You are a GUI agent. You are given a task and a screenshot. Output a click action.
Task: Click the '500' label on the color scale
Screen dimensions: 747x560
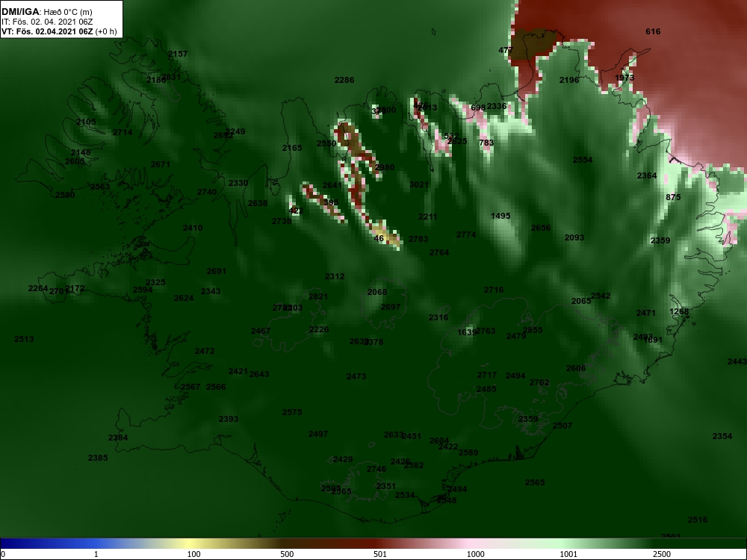click(x=287, y=554)
